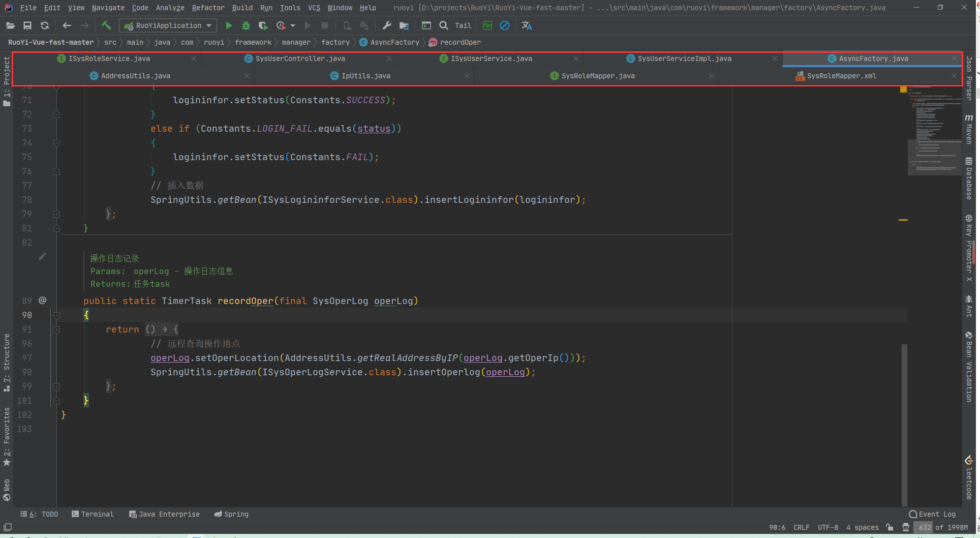Click the Stop square icon
This screenshot has height=538, width=980.
click(325, 25)
